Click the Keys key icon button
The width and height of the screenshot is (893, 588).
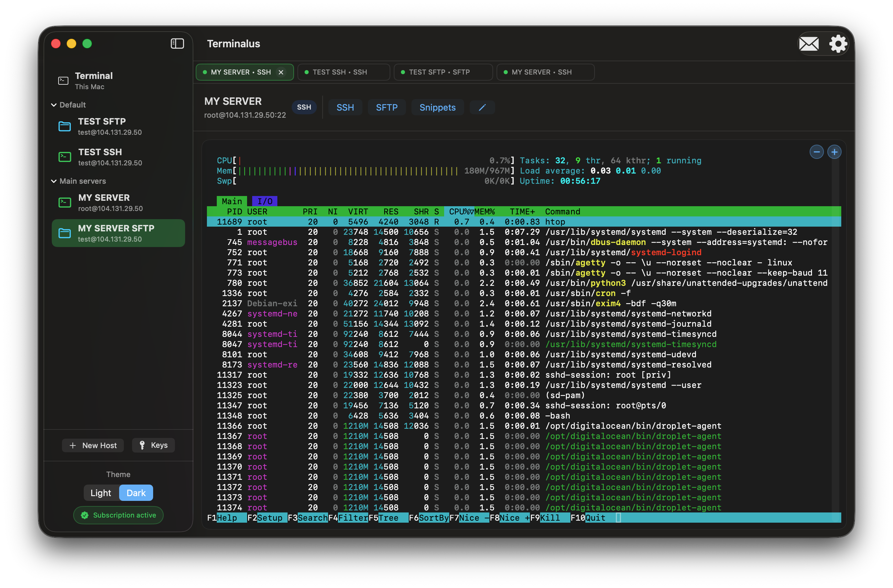point(153,445)
